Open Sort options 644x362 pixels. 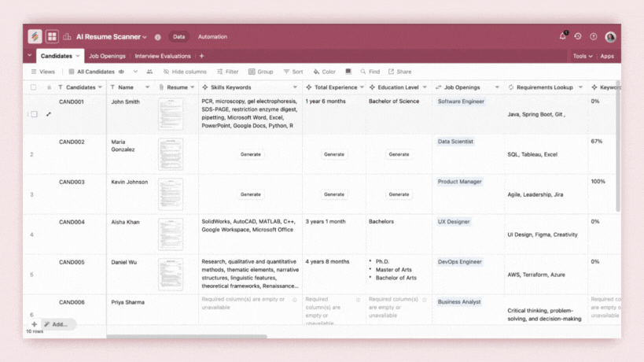pos(293,72)
